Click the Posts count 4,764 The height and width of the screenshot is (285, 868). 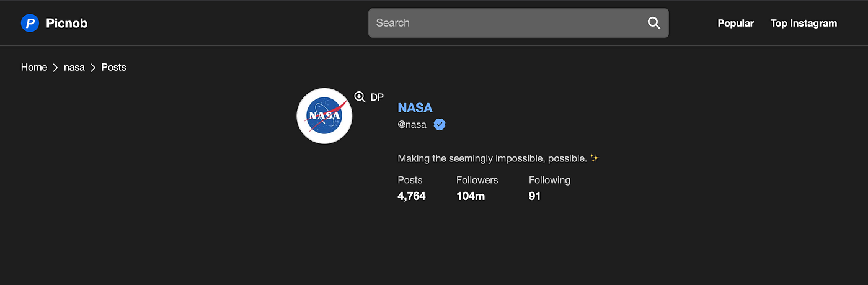pos(412,196)
